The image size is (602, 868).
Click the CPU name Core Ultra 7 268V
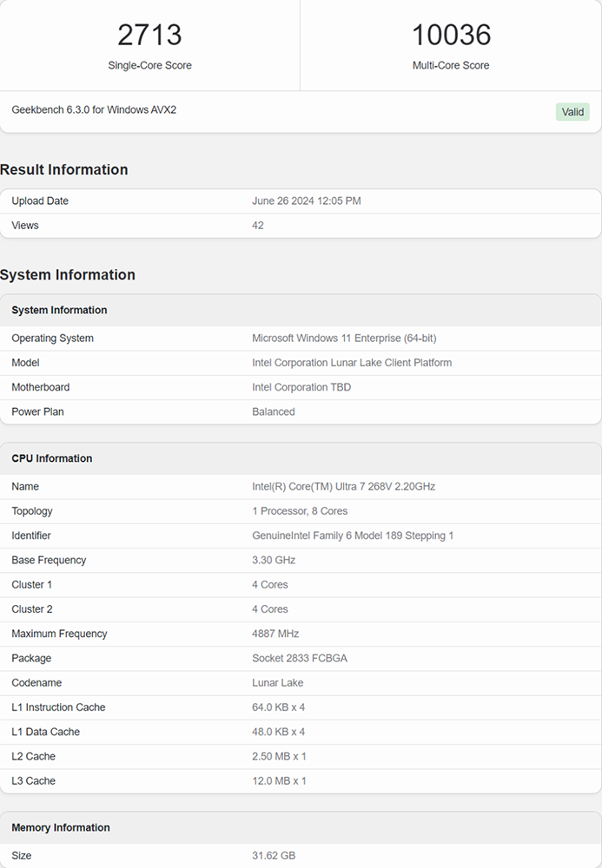tap(343, 487)
